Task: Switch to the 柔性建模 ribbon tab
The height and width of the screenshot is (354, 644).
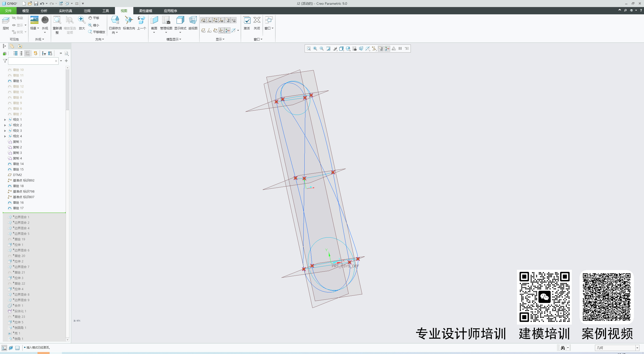Action: coord(145,11)
